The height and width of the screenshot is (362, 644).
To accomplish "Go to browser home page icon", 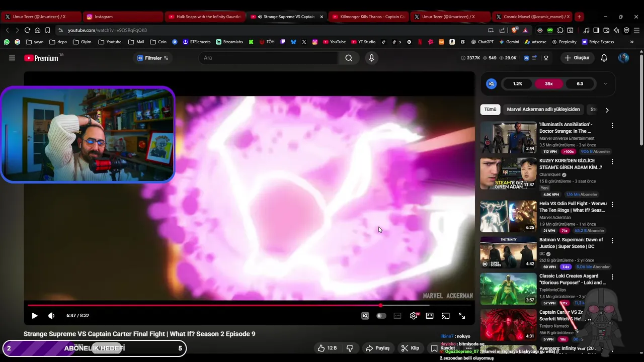I will [37, 30].
